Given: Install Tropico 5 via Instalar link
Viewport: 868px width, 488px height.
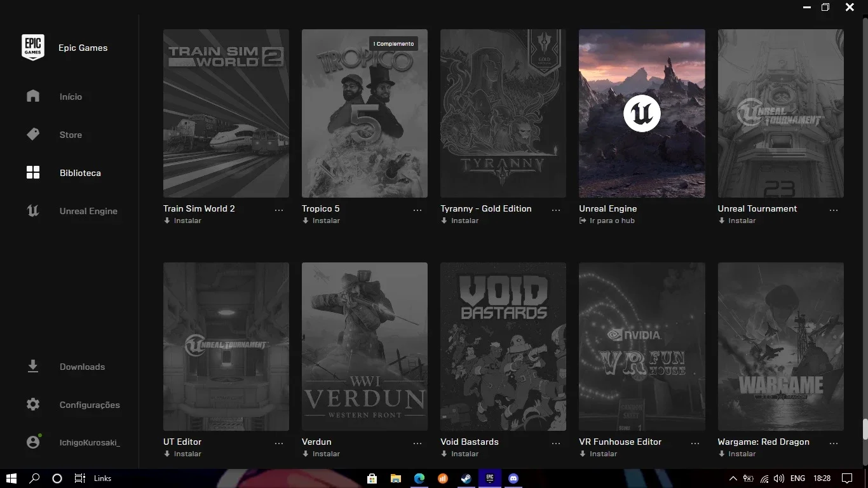Looking at the screenshot, I should (321, 220).
